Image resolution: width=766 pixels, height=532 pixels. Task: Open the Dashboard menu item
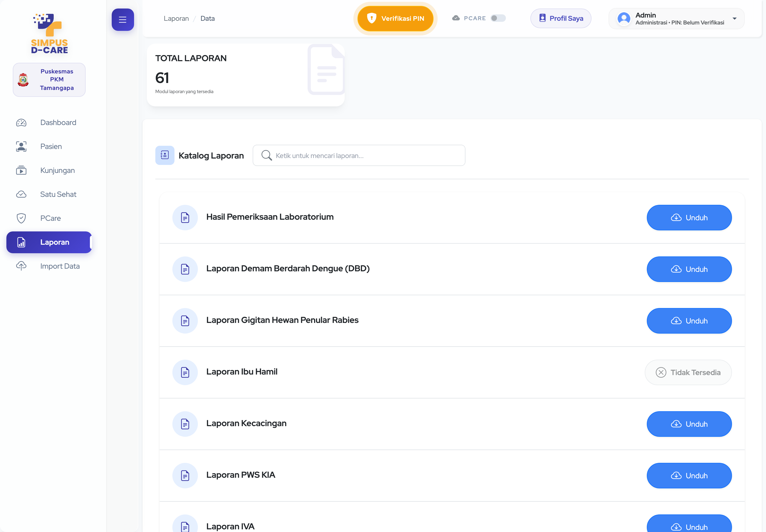pos(49,123)
